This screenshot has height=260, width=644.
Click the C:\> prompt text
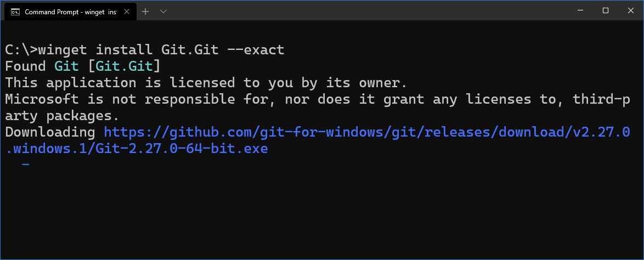pyautogui.click(x=21, y=50)
